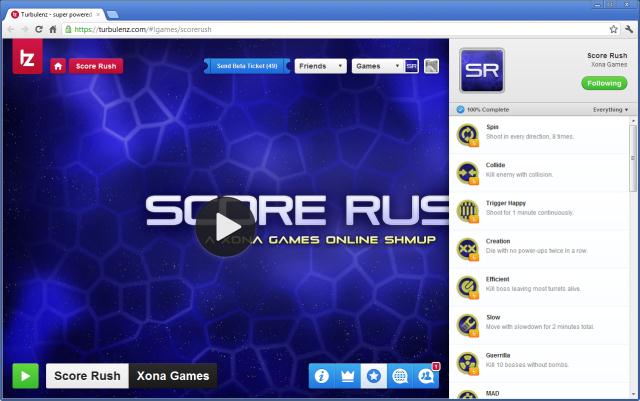Click 'Shoot for 1 minute continuously.' description
Screen dimensions: 640x401
coord(530,212)
